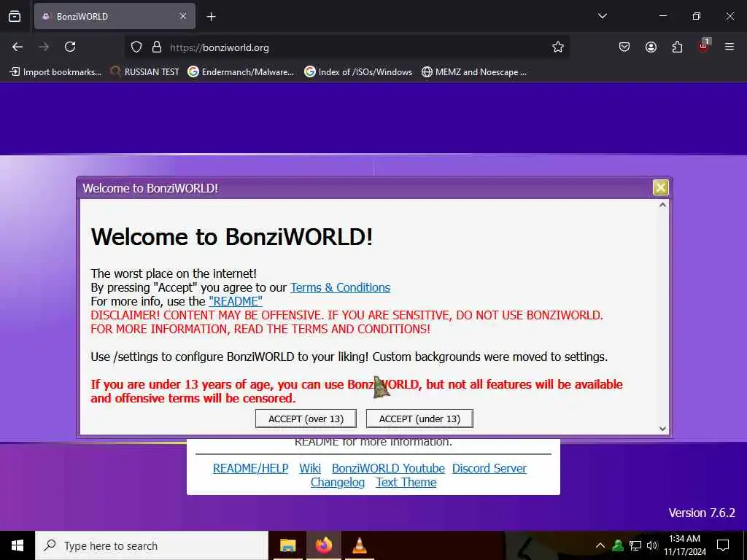Expand the list all tabs chevron
Viewport: 747px width, 560px height.
point(602,16)
